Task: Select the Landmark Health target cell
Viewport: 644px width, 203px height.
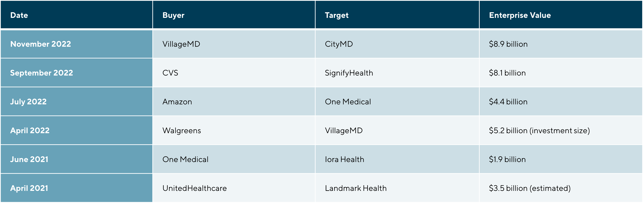Action: pos(355,188)
